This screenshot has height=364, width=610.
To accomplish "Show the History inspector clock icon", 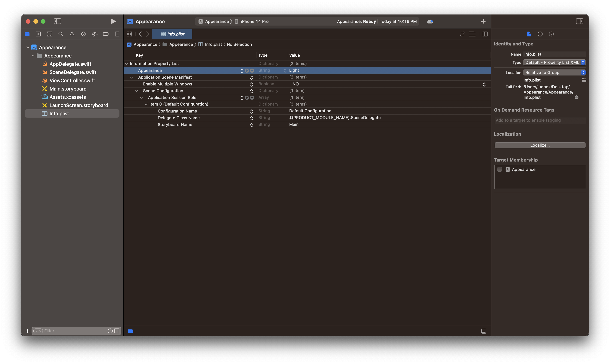I will tap(540, 34).
